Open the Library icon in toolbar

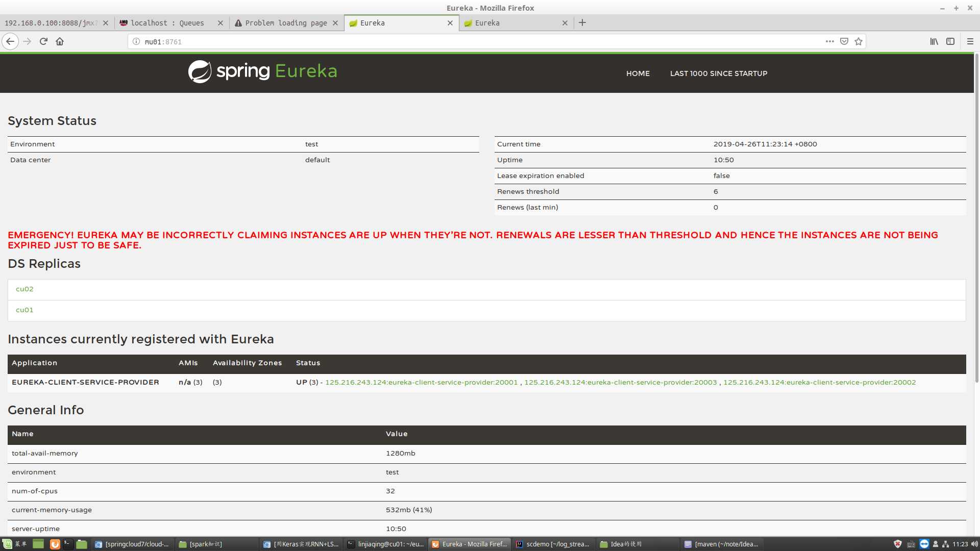pyautogui.click(x=934, y=41)
